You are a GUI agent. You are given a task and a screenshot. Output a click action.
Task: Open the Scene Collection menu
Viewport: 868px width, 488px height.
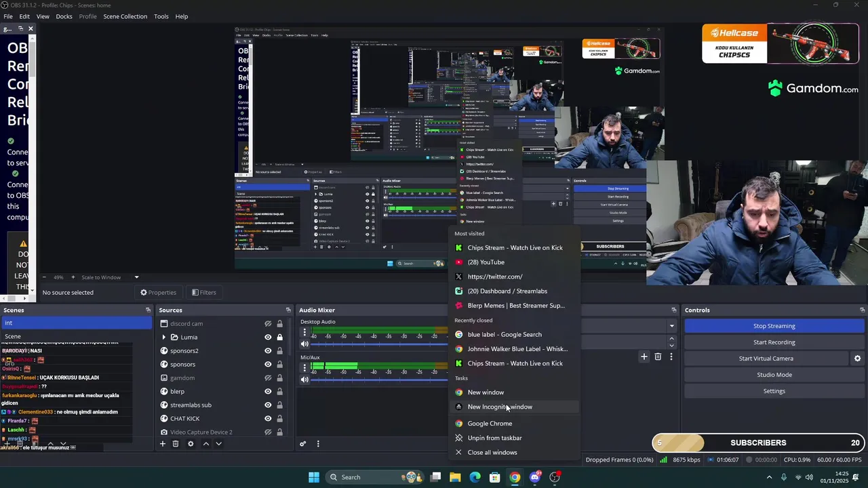coord(125,16)
